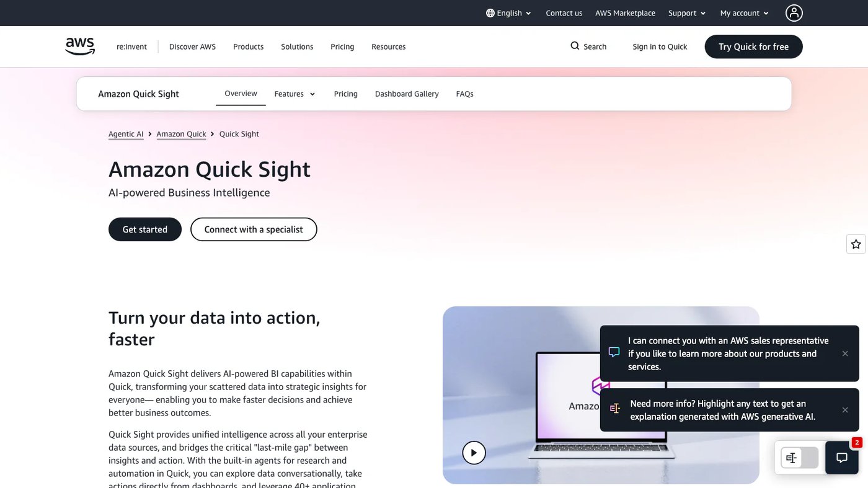Click the Amazon Quick Sight main heading
The width and height of the screenshot is (868, 488).
pyautogui.click(x=210, y=169)
